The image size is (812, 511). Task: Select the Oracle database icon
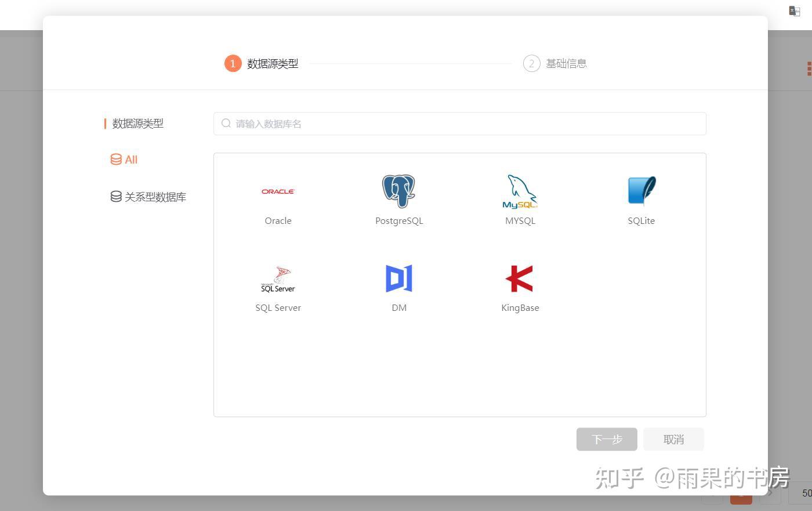[278, 191]
